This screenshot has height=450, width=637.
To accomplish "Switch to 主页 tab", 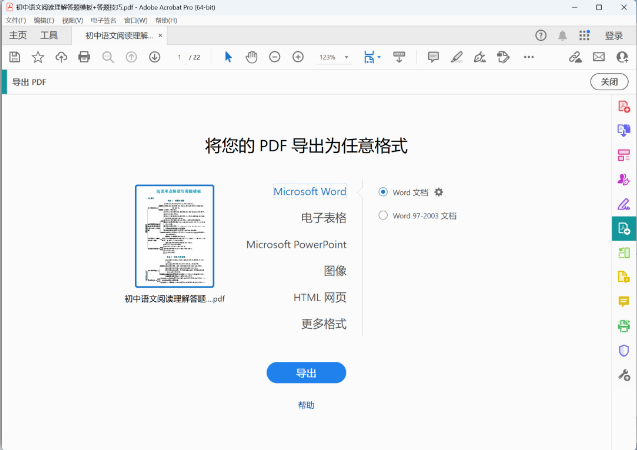I will (18, 35).
